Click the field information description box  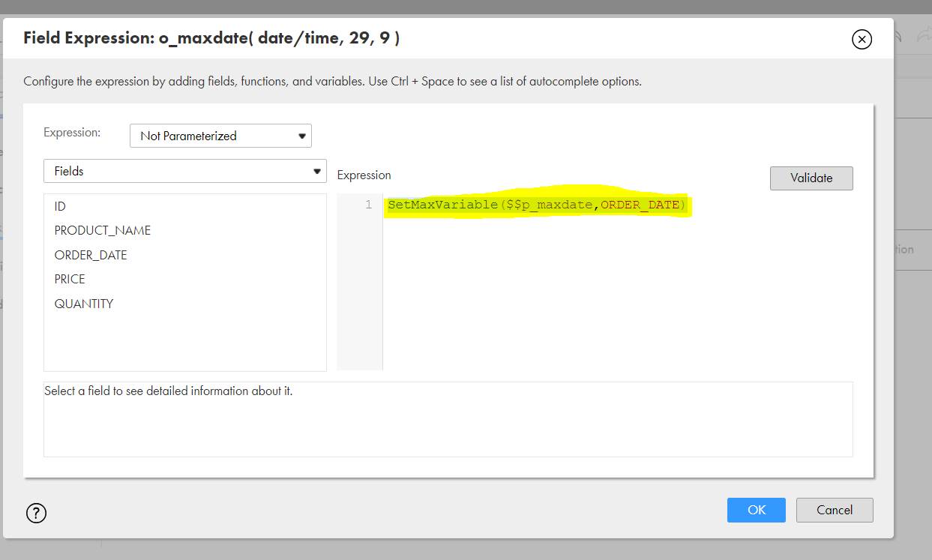point(448,419)
